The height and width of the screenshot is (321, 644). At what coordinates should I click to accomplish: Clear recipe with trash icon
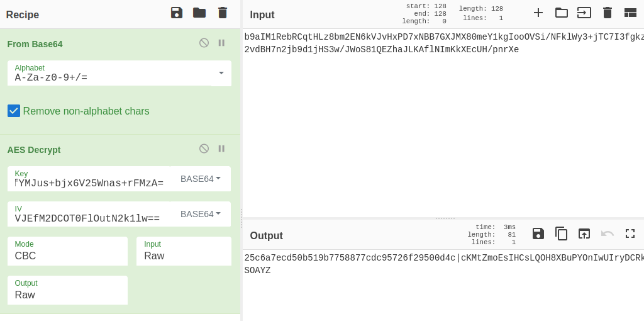coord(223,13)
